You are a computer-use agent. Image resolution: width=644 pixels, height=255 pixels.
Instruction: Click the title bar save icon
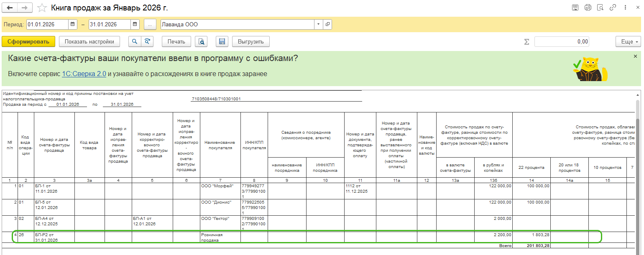click(x=575, y=8)
